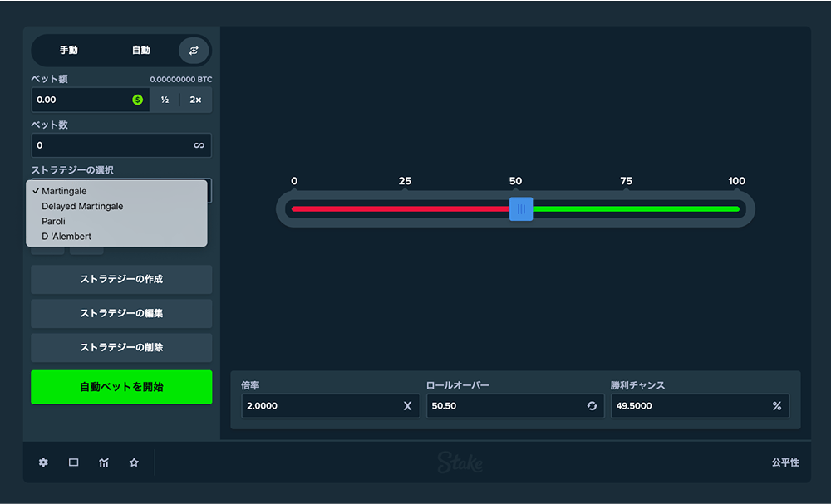Click the ベット数 number of bets field

[x=121, y=145]
